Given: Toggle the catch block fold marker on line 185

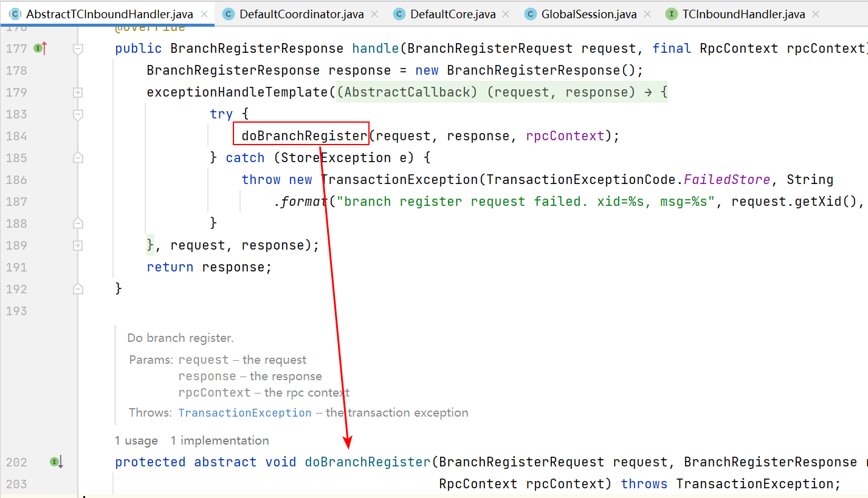Looking at the screenshot, I should pyautogui.click(x=78, y=158).
